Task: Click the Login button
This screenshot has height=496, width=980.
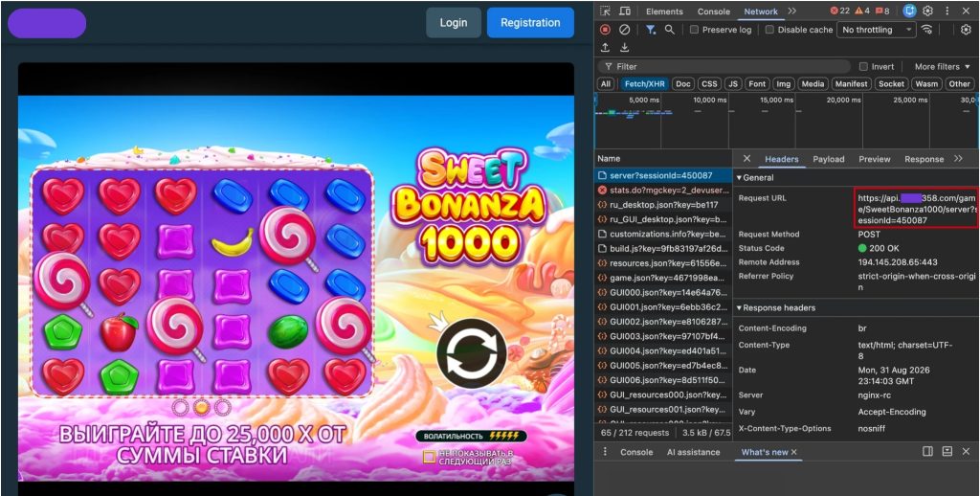Action: point(454,23)
